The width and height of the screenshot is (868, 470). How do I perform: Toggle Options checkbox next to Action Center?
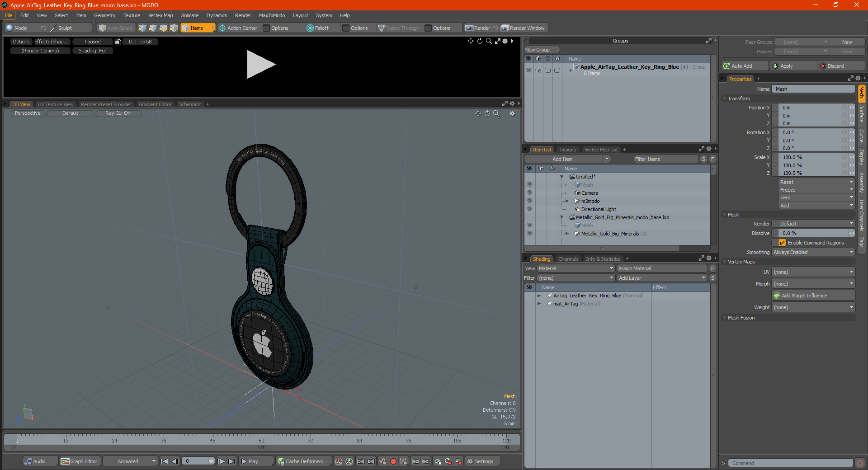(x=266, y=28)
